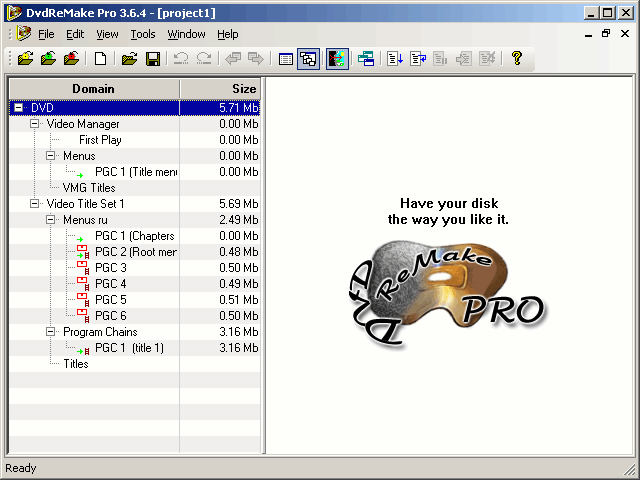
Task: Click the list view toolbar icon
Action: tap(285, 59)
